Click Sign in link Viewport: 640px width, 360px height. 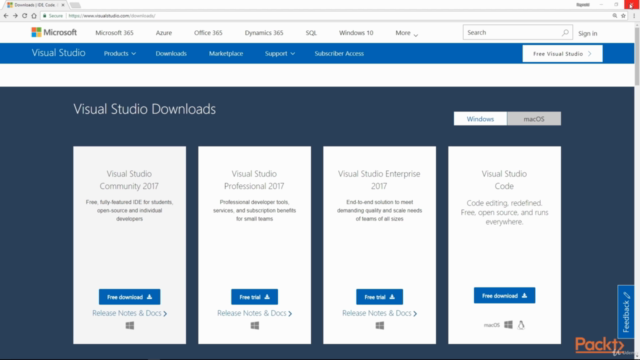(x=587, y=33)
